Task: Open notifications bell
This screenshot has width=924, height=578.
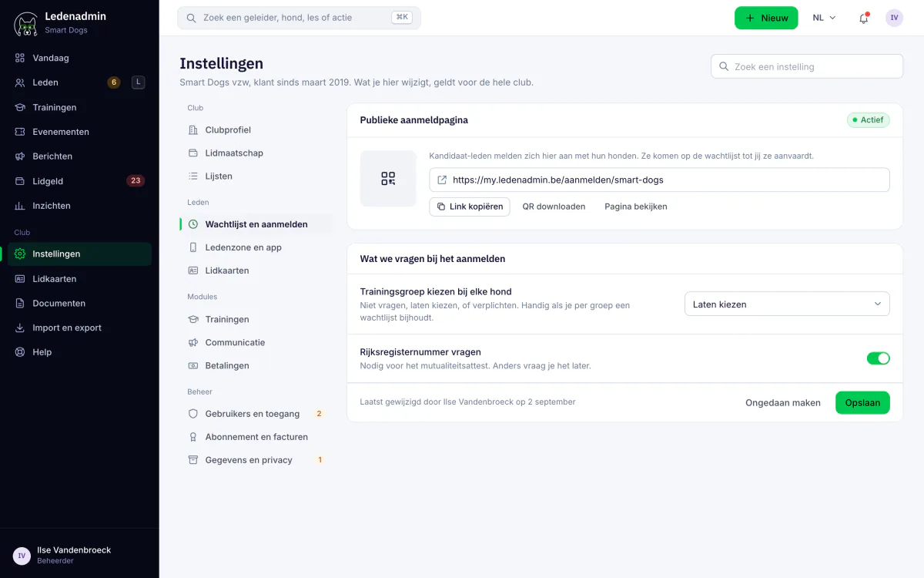Action: (864, 18)
